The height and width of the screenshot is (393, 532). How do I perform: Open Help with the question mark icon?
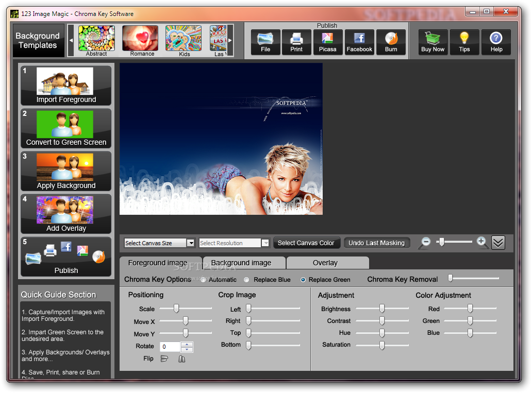point(496,42)
